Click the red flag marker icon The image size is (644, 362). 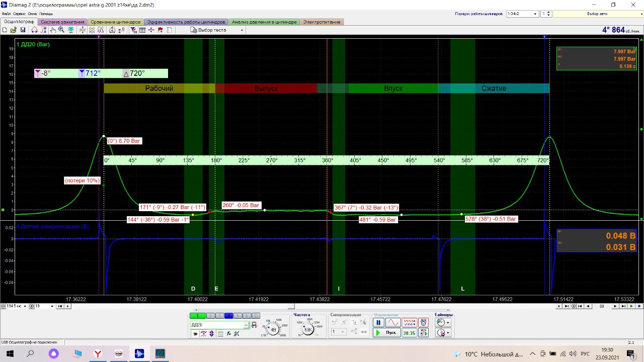click(x=160, y=30)
